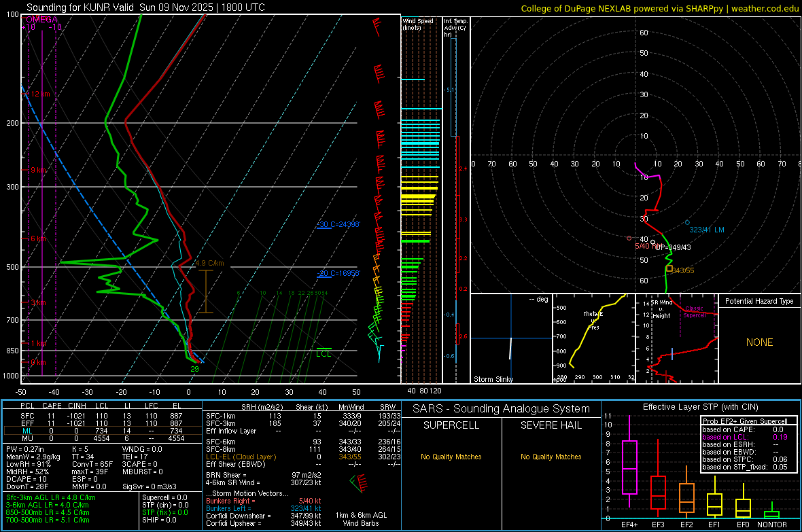Click the Storm Slinky label
Screen dimensions: 802x532
493,379
